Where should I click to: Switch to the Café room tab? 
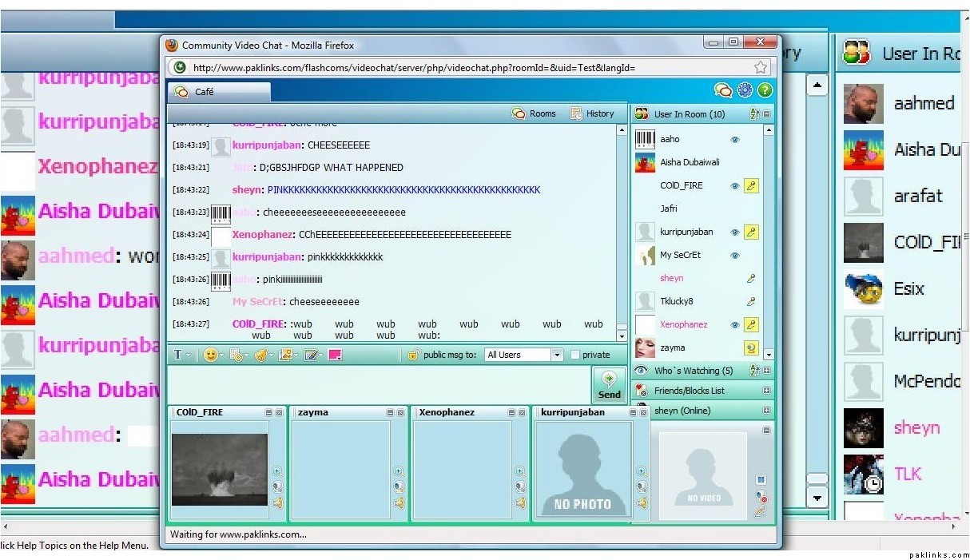tap(219, 92)
